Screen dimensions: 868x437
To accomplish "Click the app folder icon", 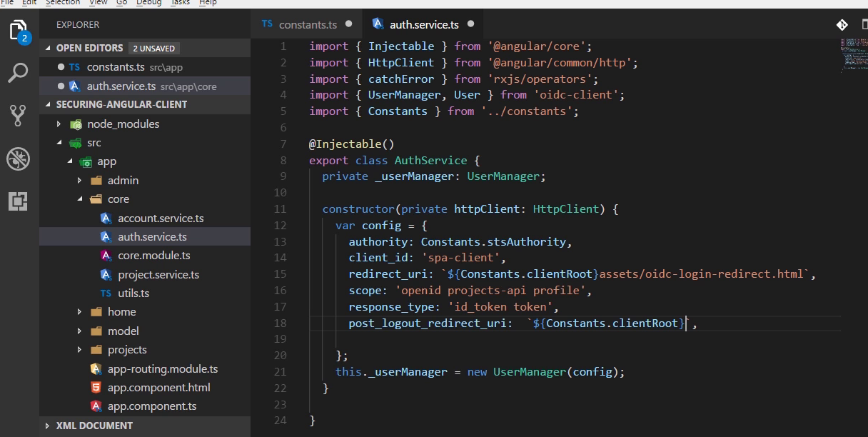I will 86,161.
